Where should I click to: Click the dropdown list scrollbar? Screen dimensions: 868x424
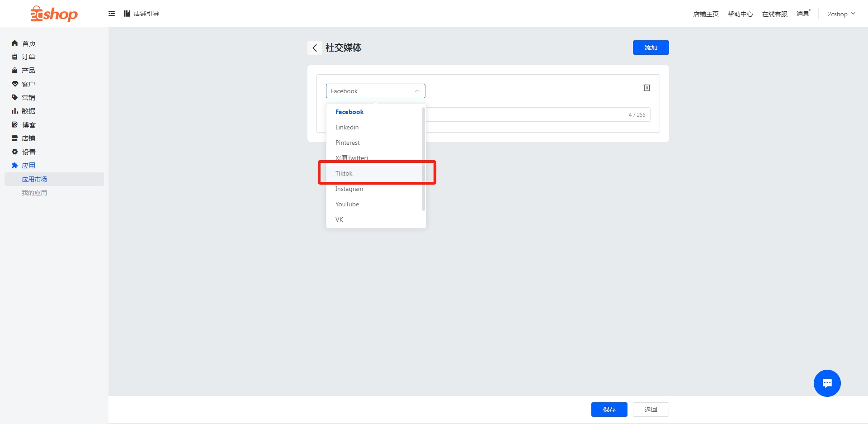(x=424, y=159)
